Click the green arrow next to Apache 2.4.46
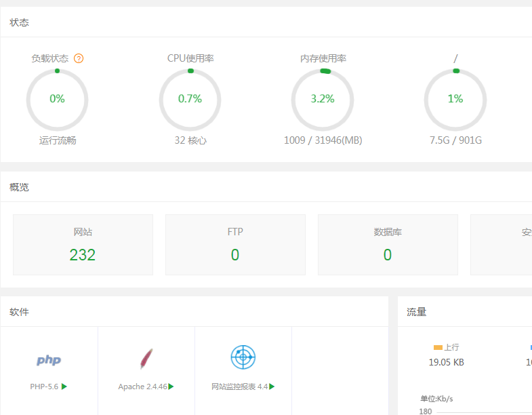Screen dimensions: 532x415 pos(171,387)
